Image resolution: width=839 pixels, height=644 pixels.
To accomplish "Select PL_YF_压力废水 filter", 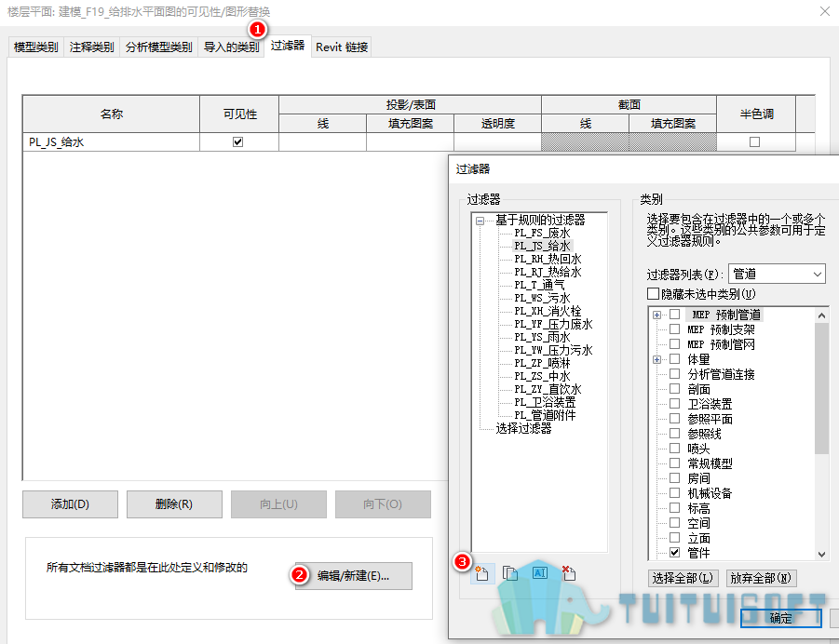I will pos(553,324).
